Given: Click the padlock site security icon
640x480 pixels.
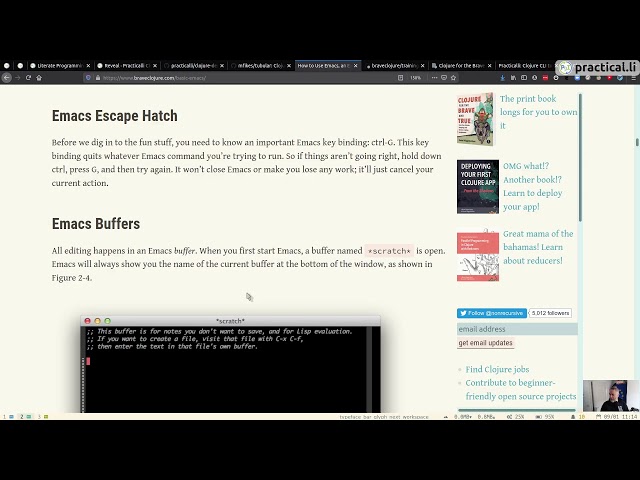Looking at the screenshot, I should pyautogui.click(x=98, y=78).
